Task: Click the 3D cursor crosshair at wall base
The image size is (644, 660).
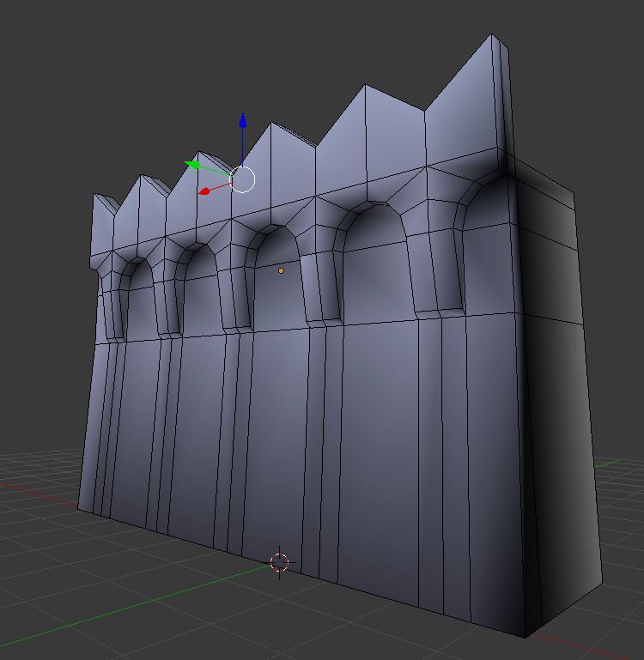Action: pos(279,562)
